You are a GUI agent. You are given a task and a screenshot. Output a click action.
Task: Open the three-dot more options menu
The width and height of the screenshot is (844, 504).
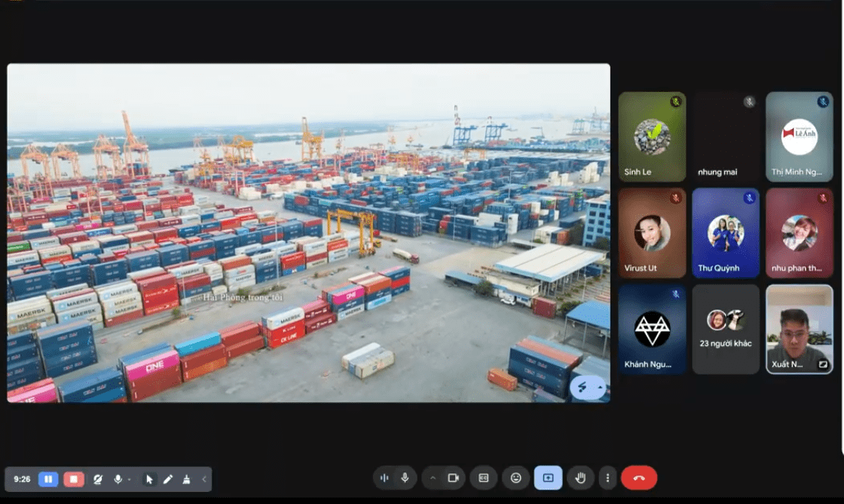[608, 478]
